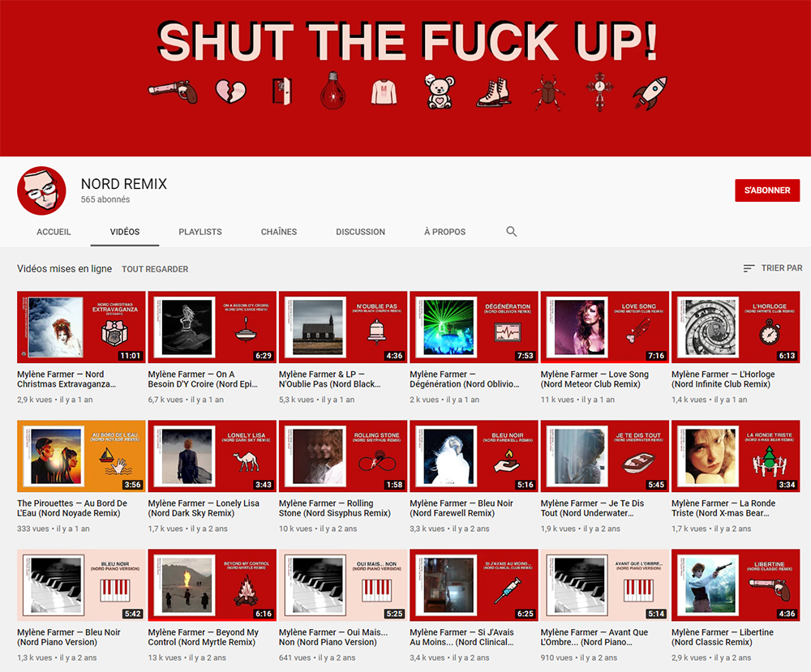This screenshot has height=672, width=811.
Task: Select the Vidéos tab
Action: (x=125, y=232)
